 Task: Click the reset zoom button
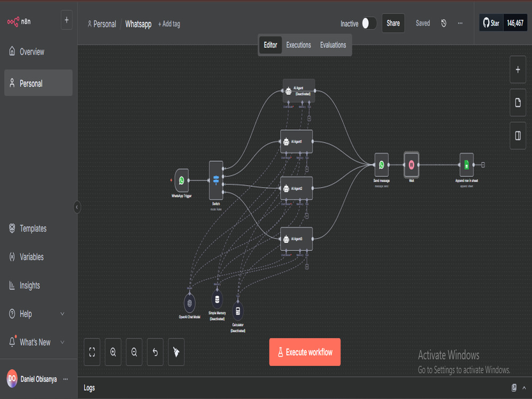(x=155, y=352)
